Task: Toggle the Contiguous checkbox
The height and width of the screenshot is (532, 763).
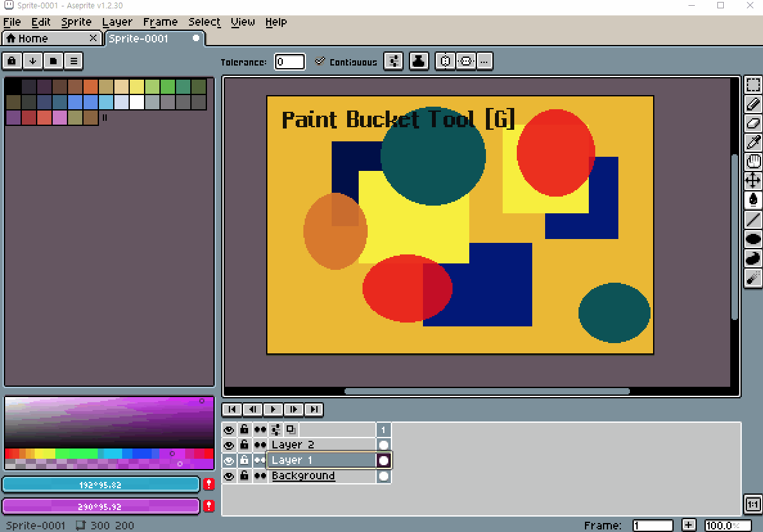Action: (319, 61)
